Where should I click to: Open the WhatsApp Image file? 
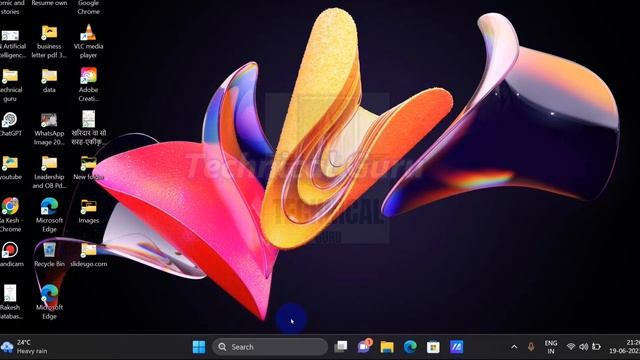click(x=49, y=128)
